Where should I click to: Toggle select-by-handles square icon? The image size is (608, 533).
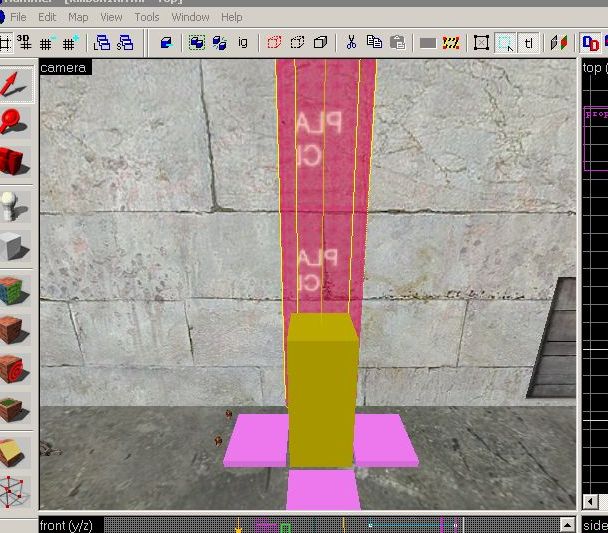[481, 43]
